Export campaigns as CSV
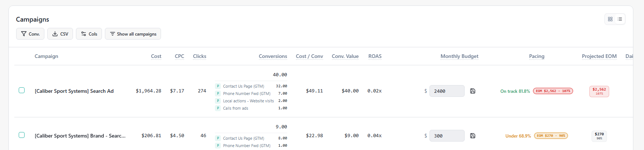This screenshot has width=644, height=150. [x=60, y=34]
